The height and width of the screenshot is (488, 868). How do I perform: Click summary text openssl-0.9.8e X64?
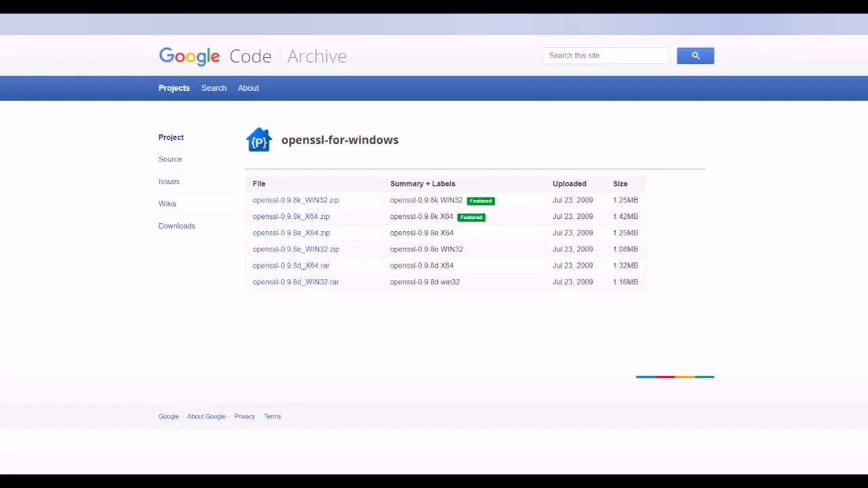pos(422,232)
